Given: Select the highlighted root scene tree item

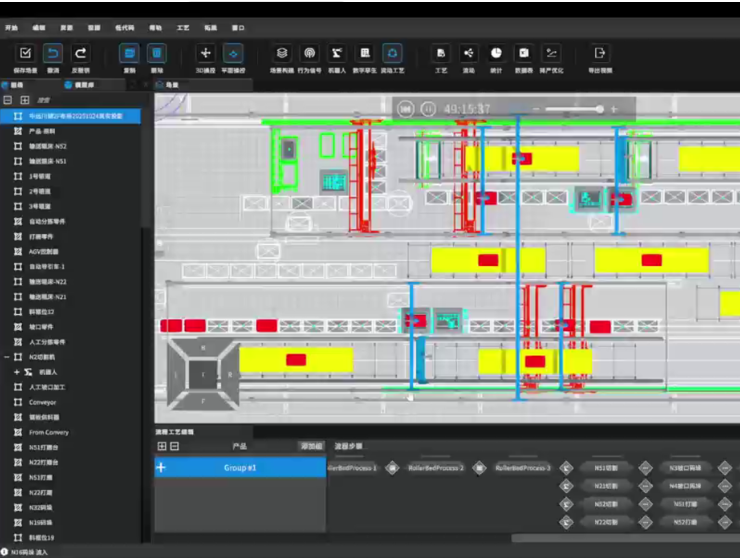Looking at the screenshot, I should [x=71, y=116].
